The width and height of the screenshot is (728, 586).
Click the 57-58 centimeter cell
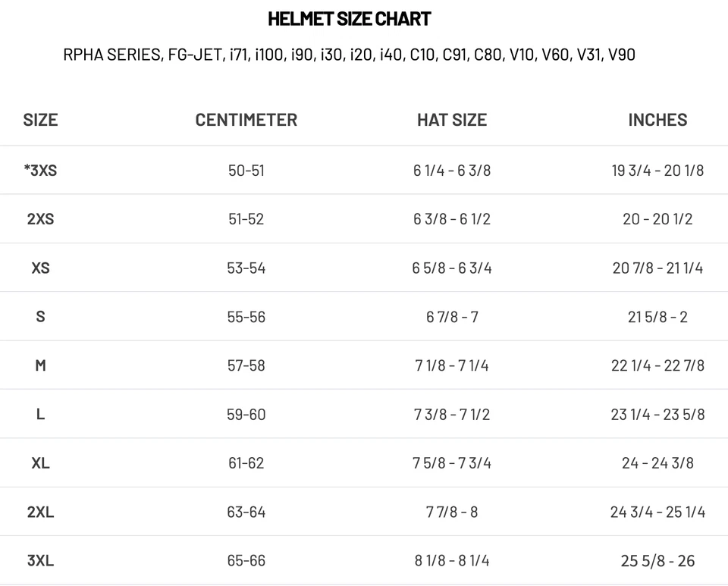pos(246,365)
